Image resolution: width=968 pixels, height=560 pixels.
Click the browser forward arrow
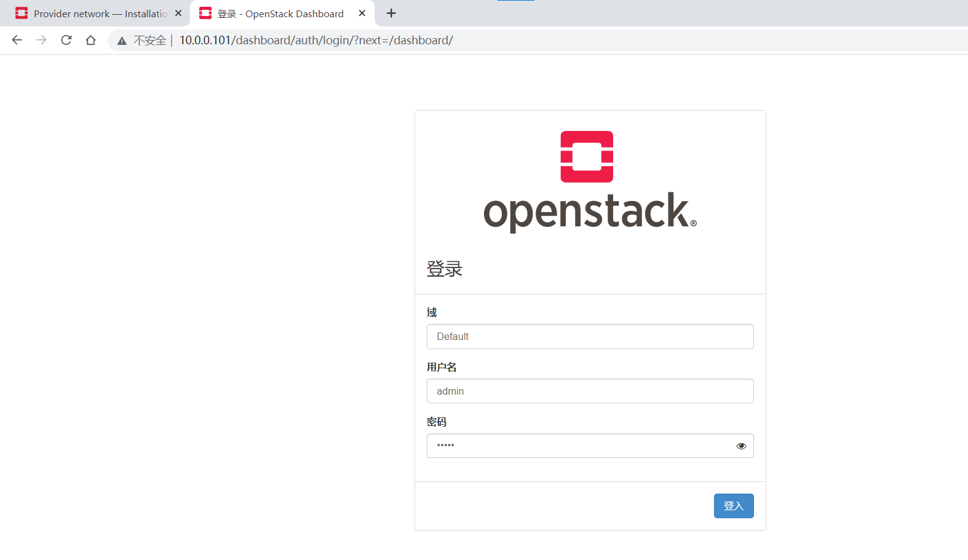coord(41,40)
